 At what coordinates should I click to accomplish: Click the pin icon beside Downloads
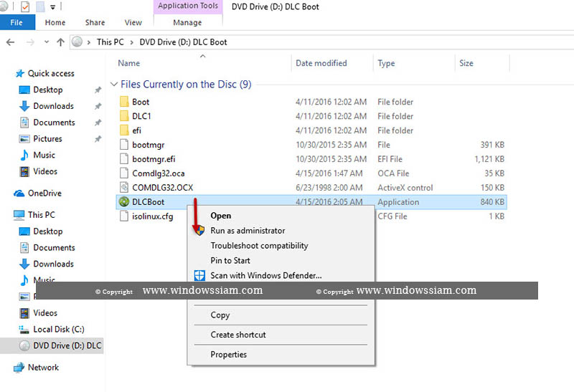point(98,106)
